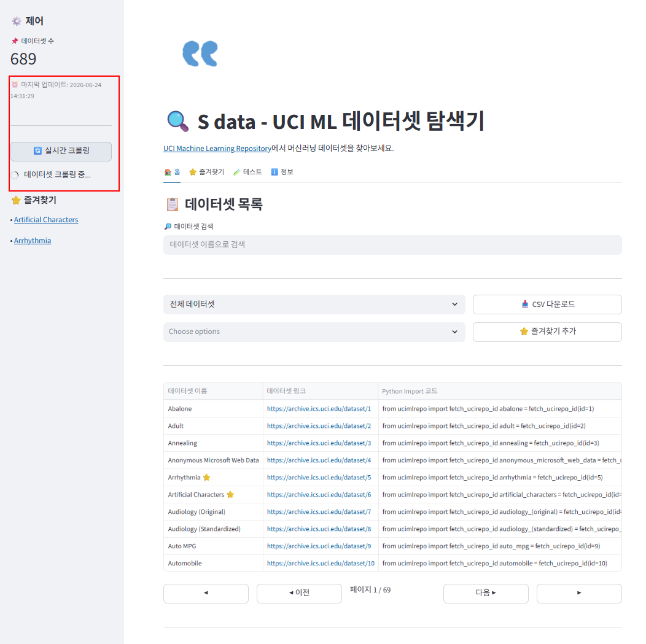Click the test tube icon on 테스트 tab

[236, 172]
